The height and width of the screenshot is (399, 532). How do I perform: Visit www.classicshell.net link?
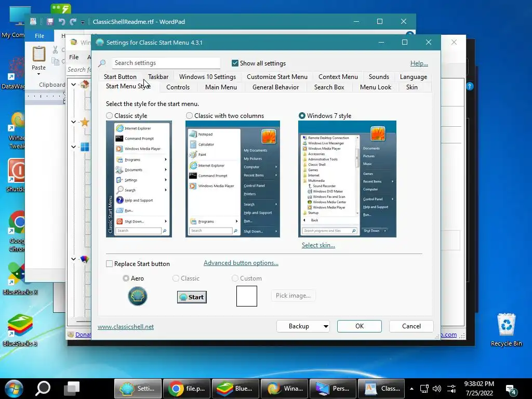click(126, 326)
